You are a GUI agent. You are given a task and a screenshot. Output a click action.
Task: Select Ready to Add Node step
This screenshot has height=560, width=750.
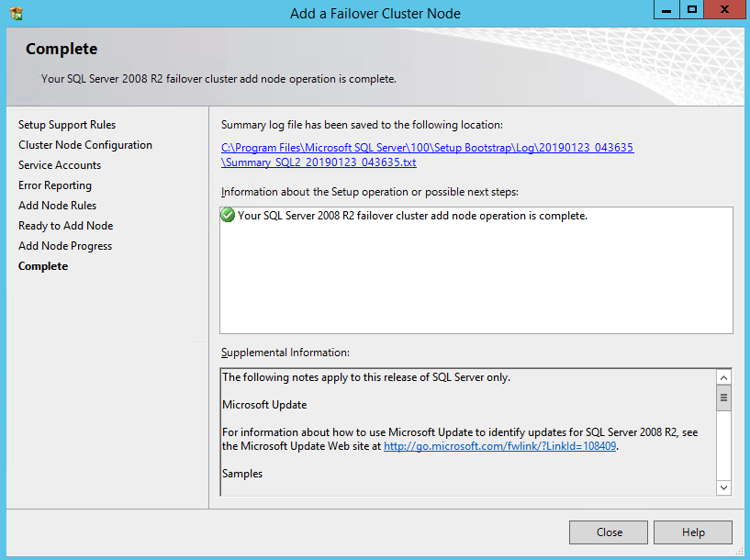point(66,226)
